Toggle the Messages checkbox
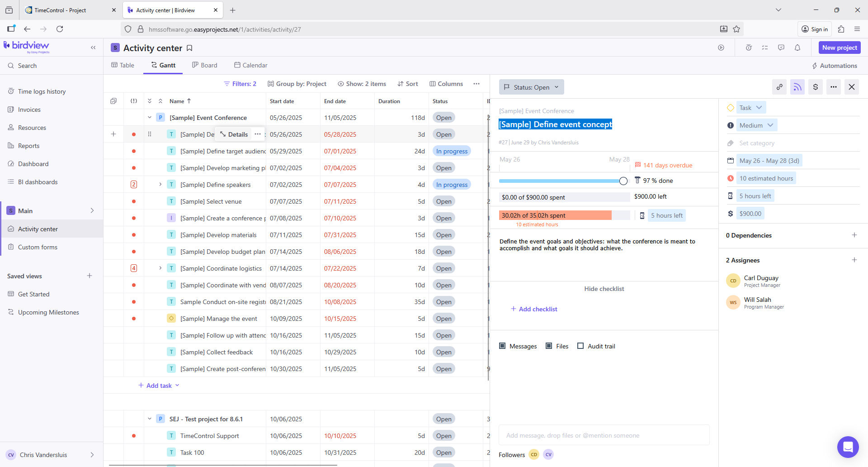Screen dimensions: 868x467 [x=502, y=346]
